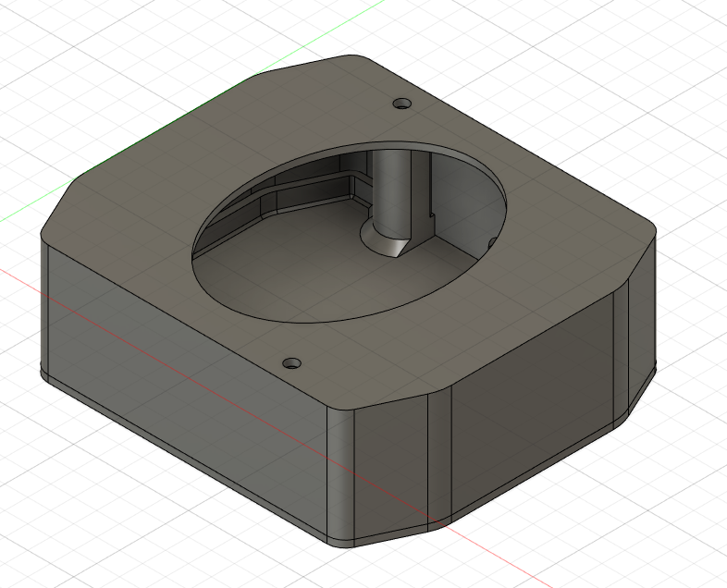The image size is (727, 588).
Task: Click the small screw hole near the front edge
Action: 292,363
